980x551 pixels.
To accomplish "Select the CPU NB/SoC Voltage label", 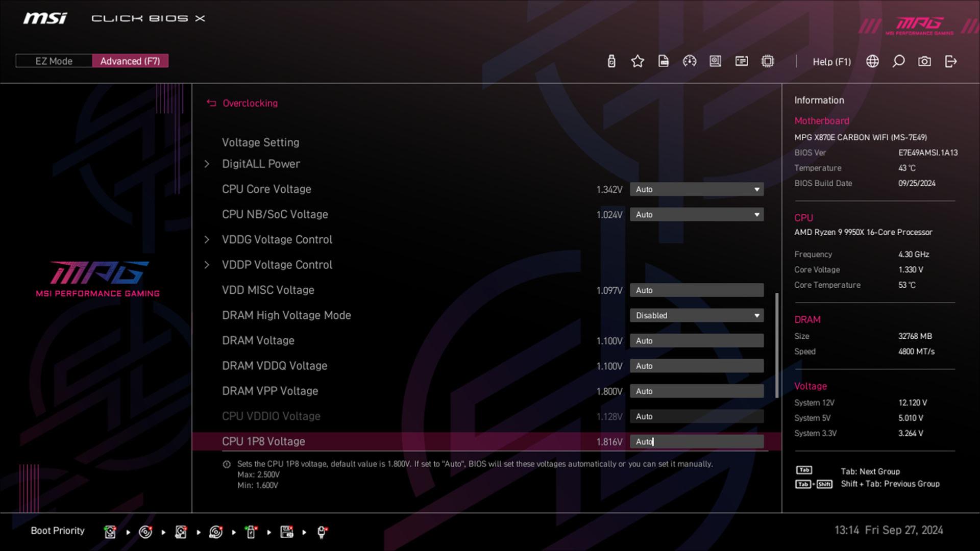I will point(275,214).
